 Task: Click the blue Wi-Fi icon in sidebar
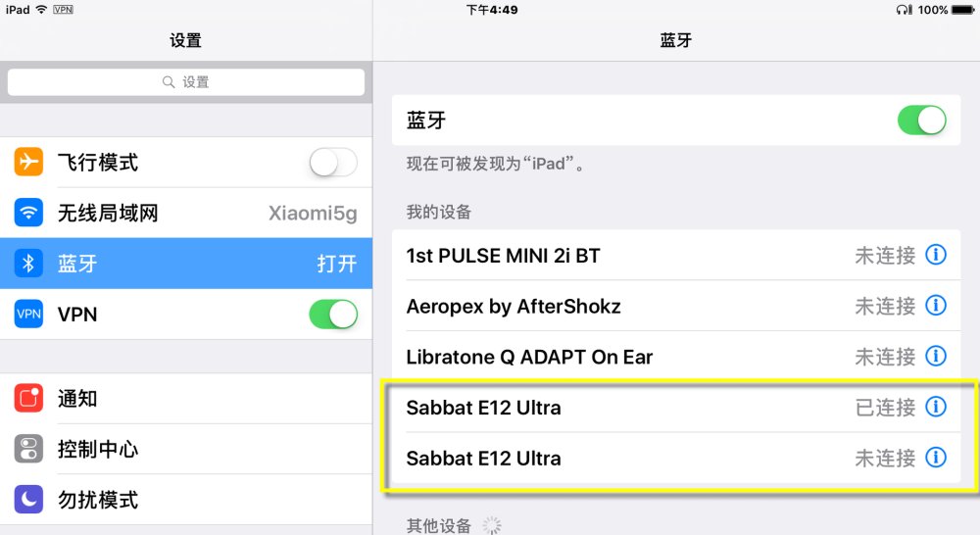tap(29, 213)
